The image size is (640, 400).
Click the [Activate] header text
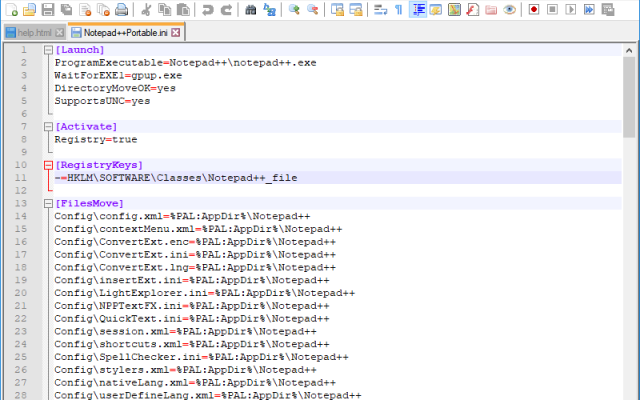tap(86, 127)
